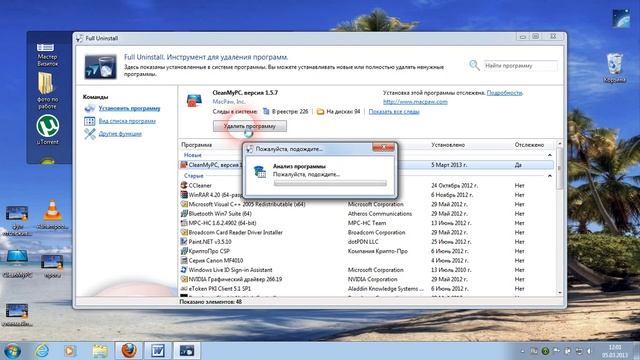Sort by the Отслежено column header
This screenshot has height=360, width=640.
point(529,145)
